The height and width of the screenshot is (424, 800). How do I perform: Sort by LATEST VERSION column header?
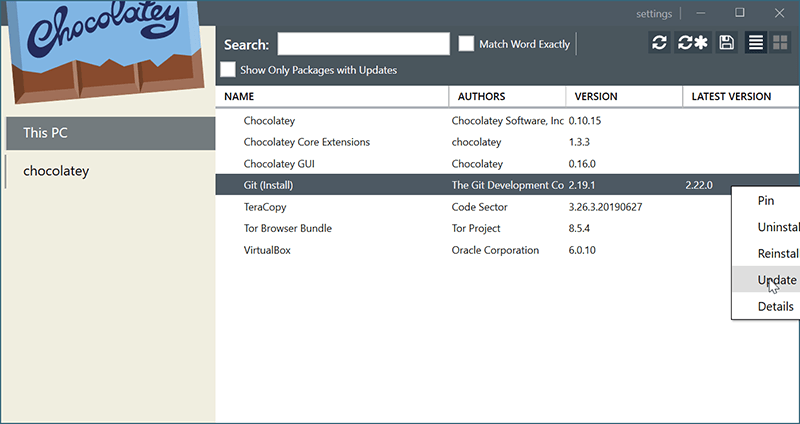pyautogui.click(x=741, y=96)
